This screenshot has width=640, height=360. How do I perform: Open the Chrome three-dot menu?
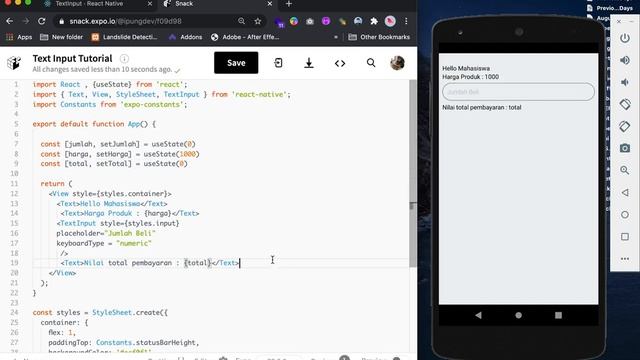406,21
